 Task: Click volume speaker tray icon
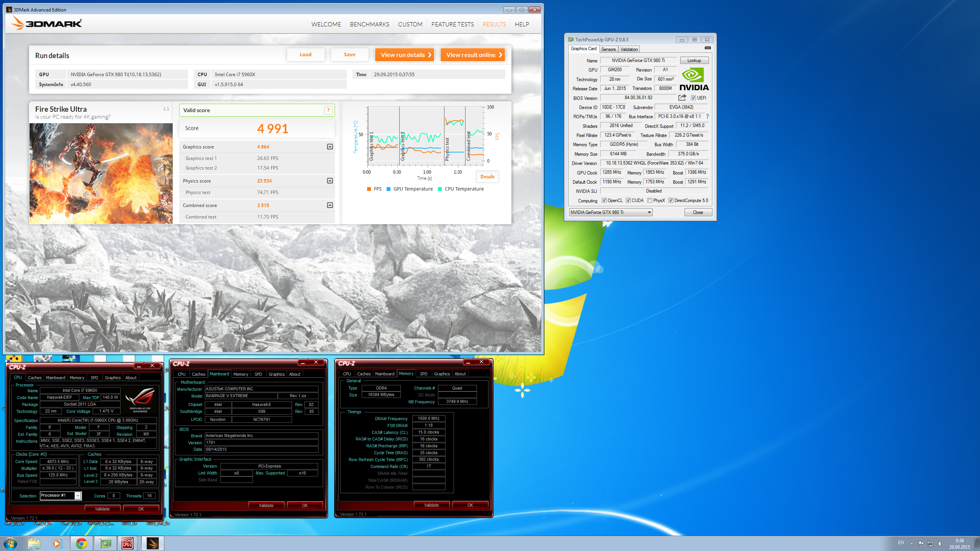click(940, 543)
